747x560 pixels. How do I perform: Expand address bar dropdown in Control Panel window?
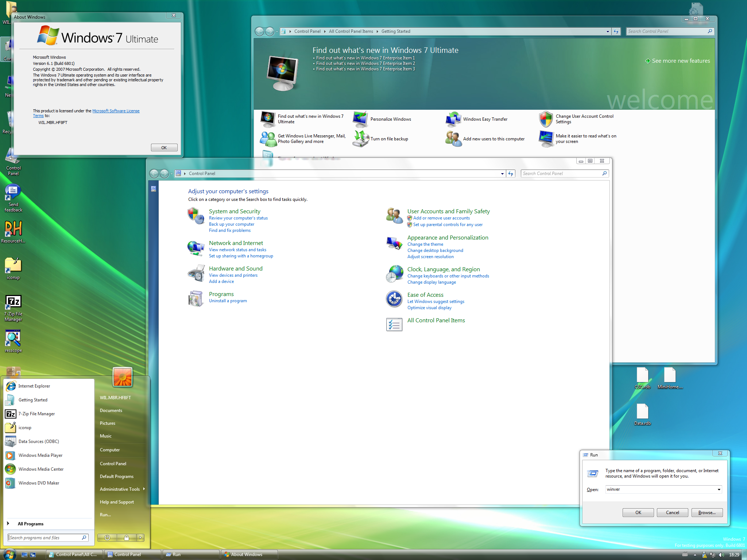[502, 174]
